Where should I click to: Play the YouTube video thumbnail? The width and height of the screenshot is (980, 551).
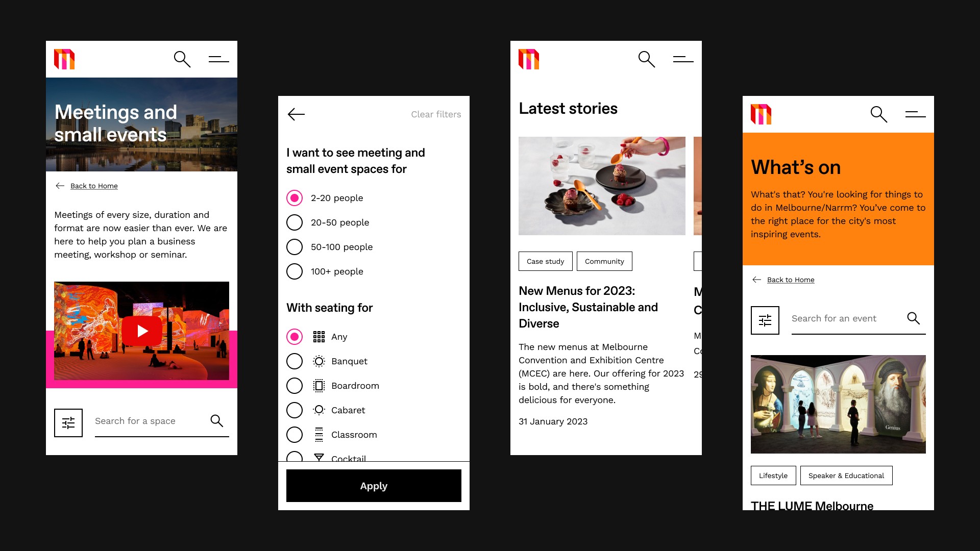tap(142, 331)
